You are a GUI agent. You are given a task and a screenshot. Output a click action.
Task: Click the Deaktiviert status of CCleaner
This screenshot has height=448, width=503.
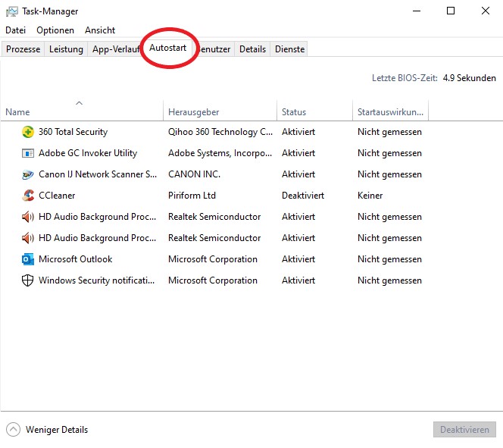(x=303, y=196)
